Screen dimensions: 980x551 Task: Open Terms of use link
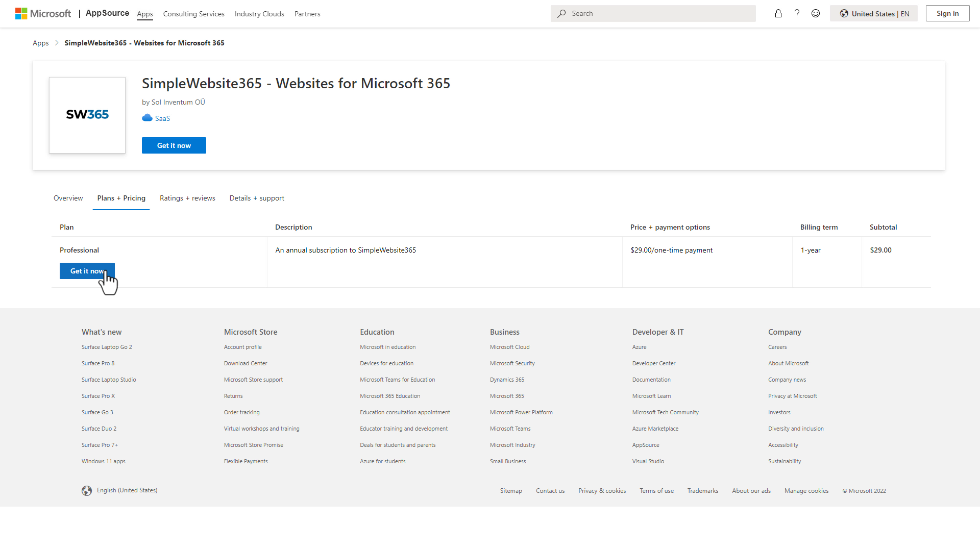(657, 491)
